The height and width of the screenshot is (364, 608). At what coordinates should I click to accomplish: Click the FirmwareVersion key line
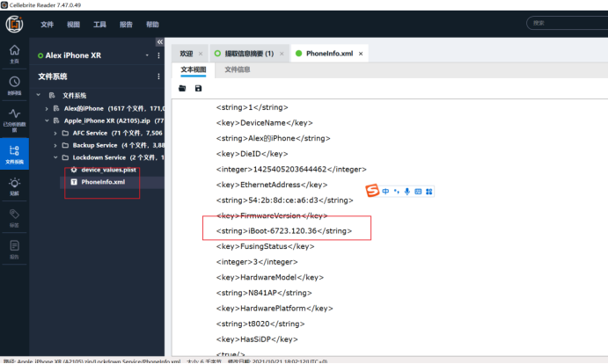click(272, 215)
